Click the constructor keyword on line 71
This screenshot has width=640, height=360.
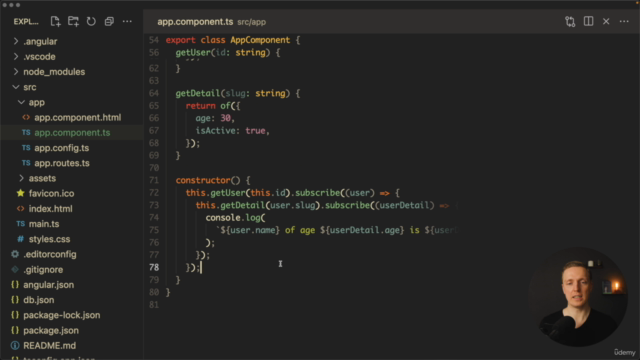click(x=203, y=180)
